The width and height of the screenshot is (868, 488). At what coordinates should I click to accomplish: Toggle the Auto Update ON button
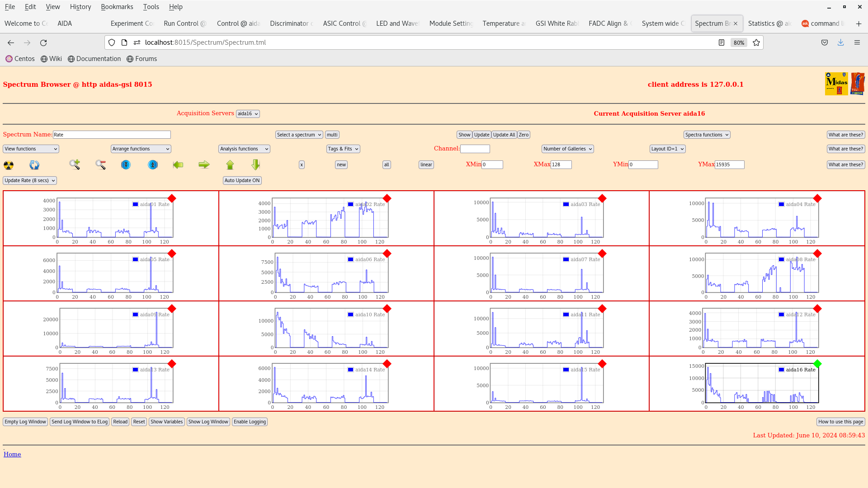(x=242, y=180)
